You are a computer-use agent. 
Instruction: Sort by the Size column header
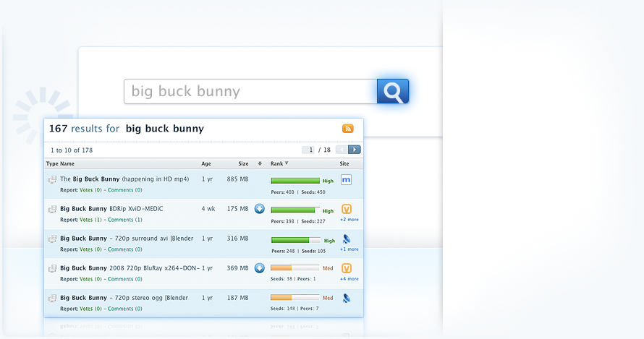pyautogui.click(x=244, y=163)
